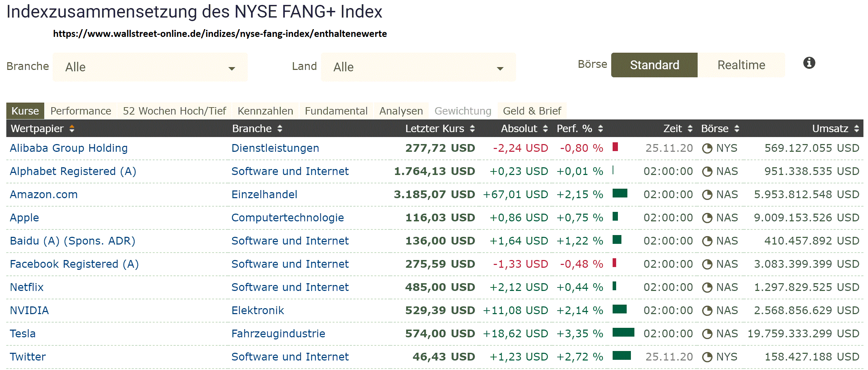
Task: Open the Kennzahlen tab
Action: 265,111
